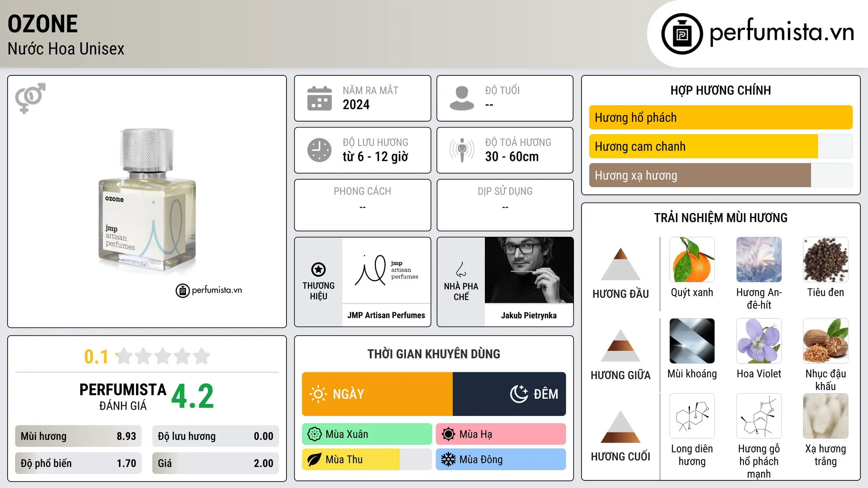
Task: Click the Nước Hoa Unisex subtitle
Action: point(66,49)
